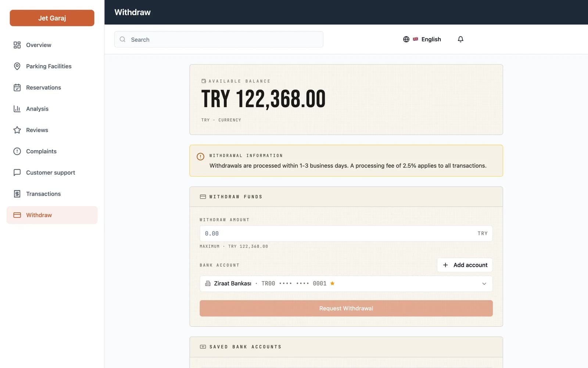This screenshot has width=588, height=368.
Task: Click the plus icon on Add account
Action: 445,265
